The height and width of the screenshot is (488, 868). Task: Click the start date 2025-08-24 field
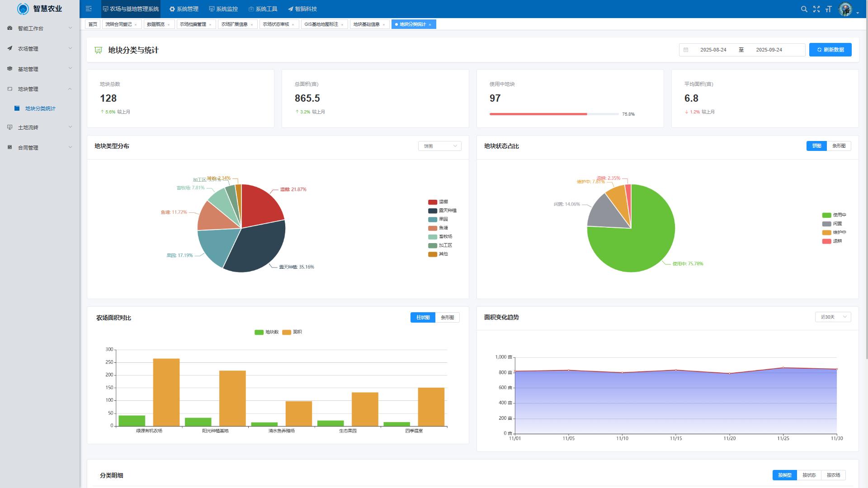(x=713, y=50)
